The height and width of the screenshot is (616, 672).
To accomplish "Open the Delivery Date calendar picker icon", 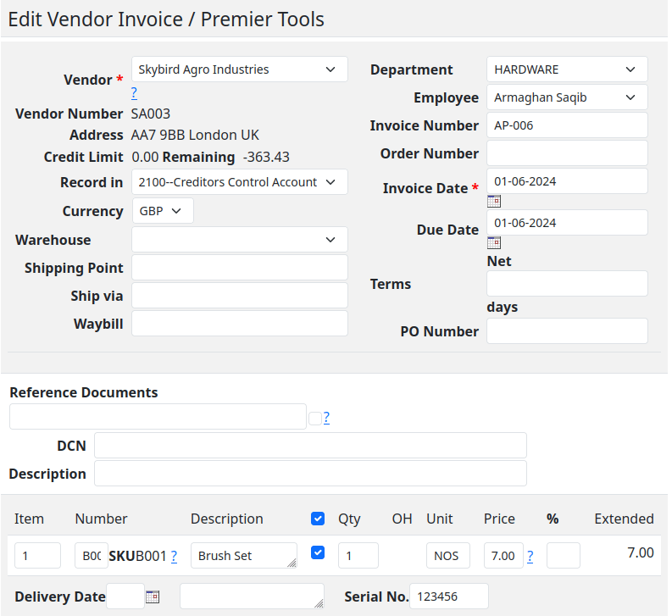I will (153, 597).
